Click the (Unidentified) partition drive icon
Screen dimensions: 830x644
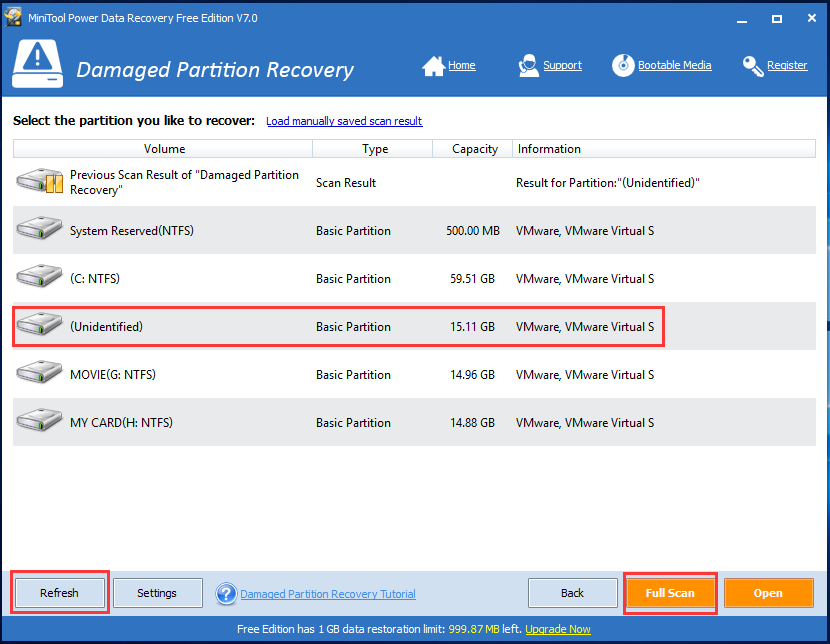pyautogui.click(x=39, y=324)
